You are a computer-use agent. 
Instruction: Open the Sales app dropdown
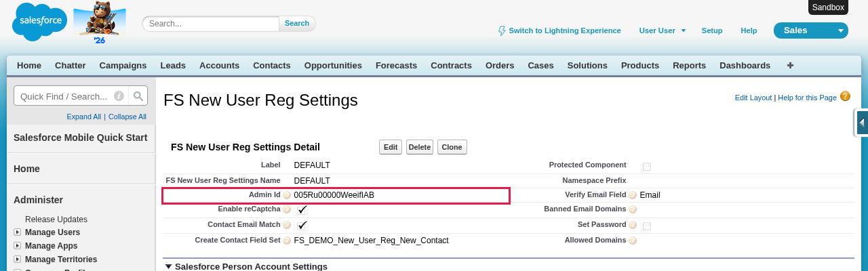click(x=811, y=30)
